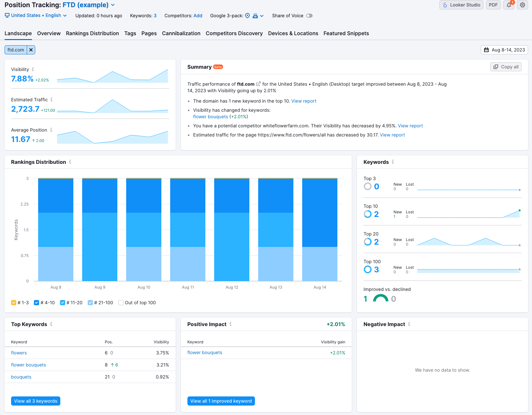Click the Top 20 trend sparkline
Viewport: 532px width, 415px height.
coord(468,241)
